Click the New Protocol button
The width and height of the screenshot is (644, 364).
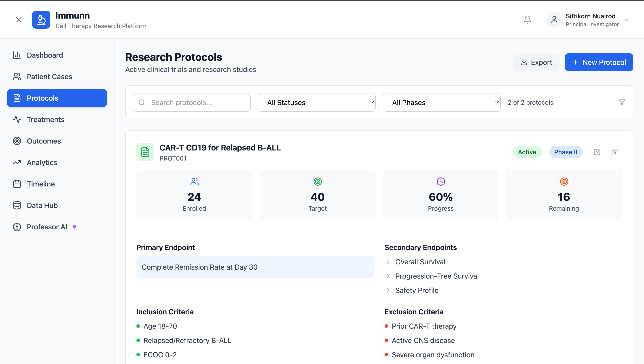pos(599,62)
